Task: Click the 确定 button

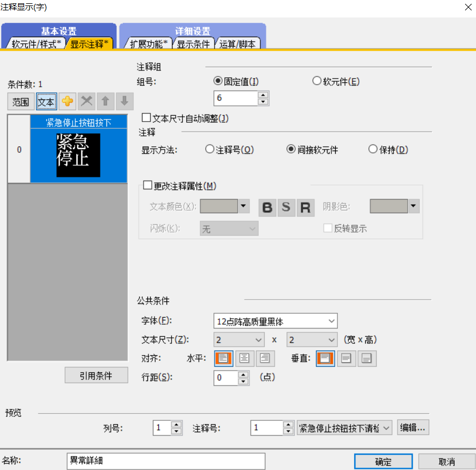Action: coord(383,461)
